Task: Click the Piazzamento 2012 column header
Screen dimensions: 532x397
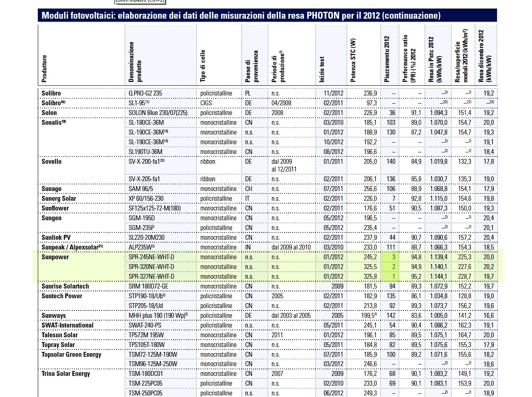Action: pyautogui.click(x=387, y=59)
